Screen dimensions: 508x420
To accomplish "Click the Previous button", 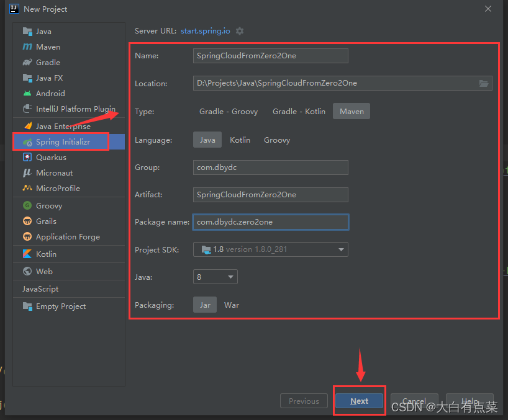I will [x=304, y=401].
